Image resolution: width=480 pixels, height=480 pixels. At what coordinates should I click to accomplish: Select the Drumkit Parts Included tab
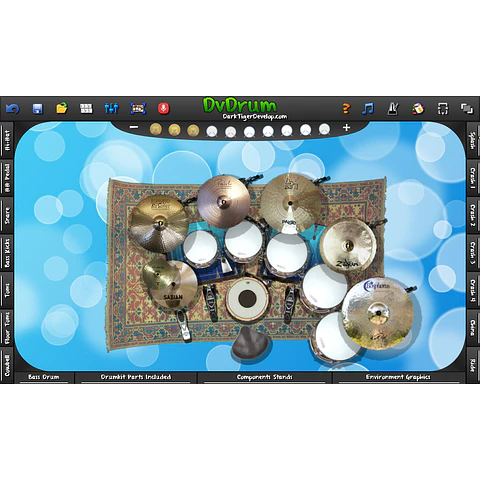click(136, 377)
